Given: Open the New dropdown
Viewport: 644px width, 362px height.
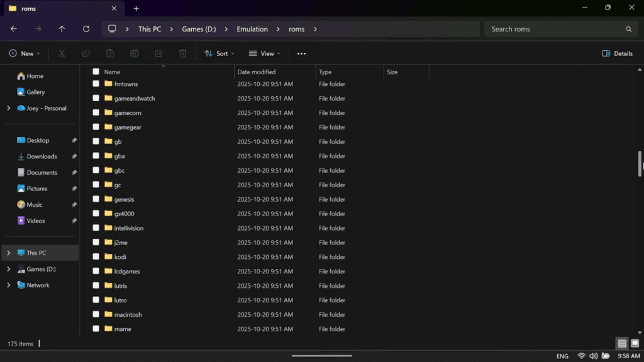Looking at the screenshot, I should click(24, 53).
